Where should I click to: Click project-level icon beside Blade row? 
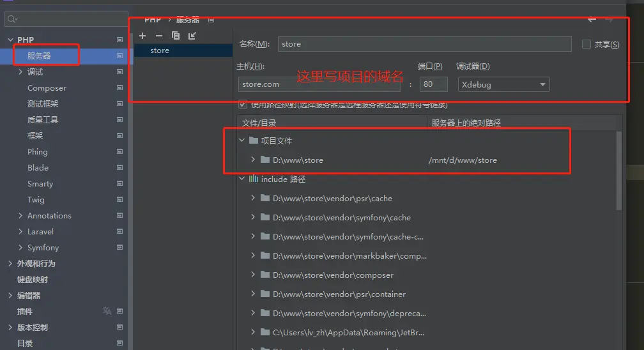[x=119, y=167]
